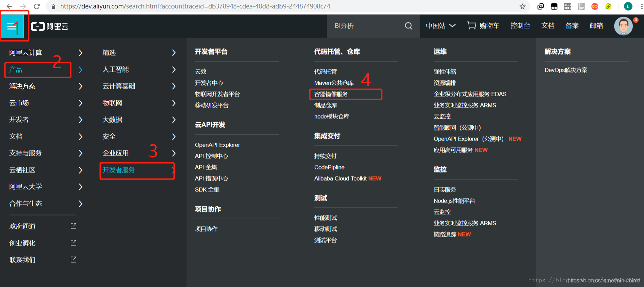
Task: Select 阿里云大学 in the left menu
Action: (25, 187)
